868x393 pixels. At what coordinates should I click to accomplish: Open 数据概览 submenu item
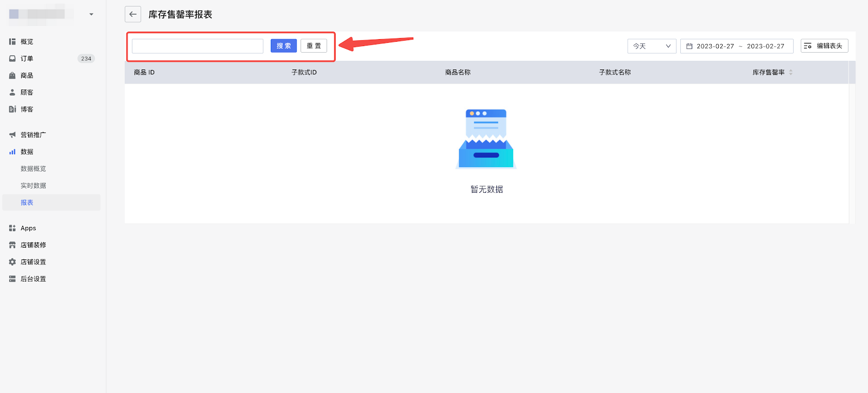(33, 169)
